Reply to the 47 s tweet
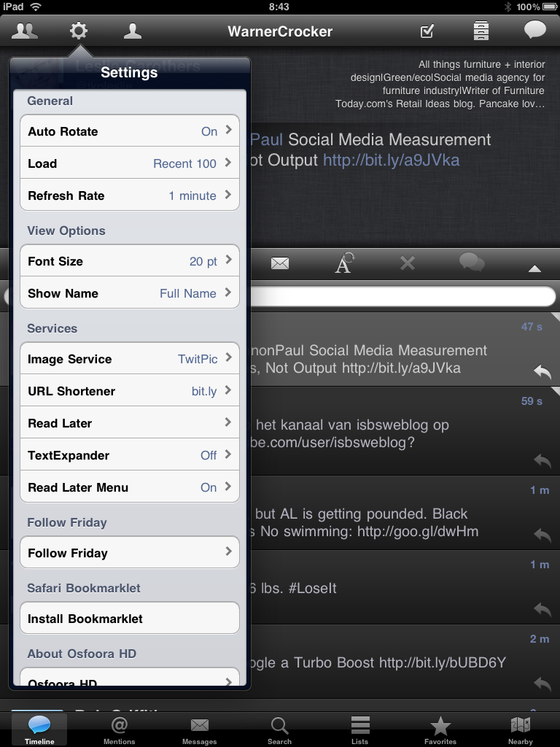 point(542,371)
